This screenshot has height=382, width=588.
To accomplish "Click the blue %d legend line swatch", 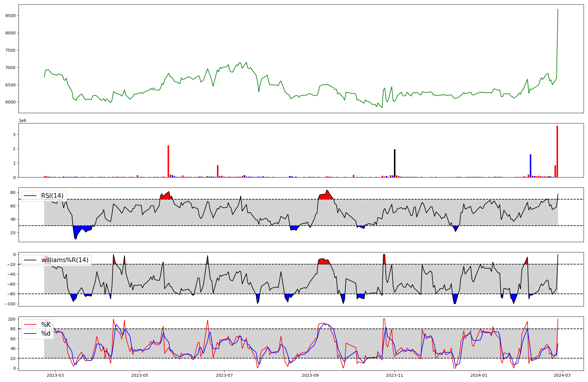I will 30,334.
